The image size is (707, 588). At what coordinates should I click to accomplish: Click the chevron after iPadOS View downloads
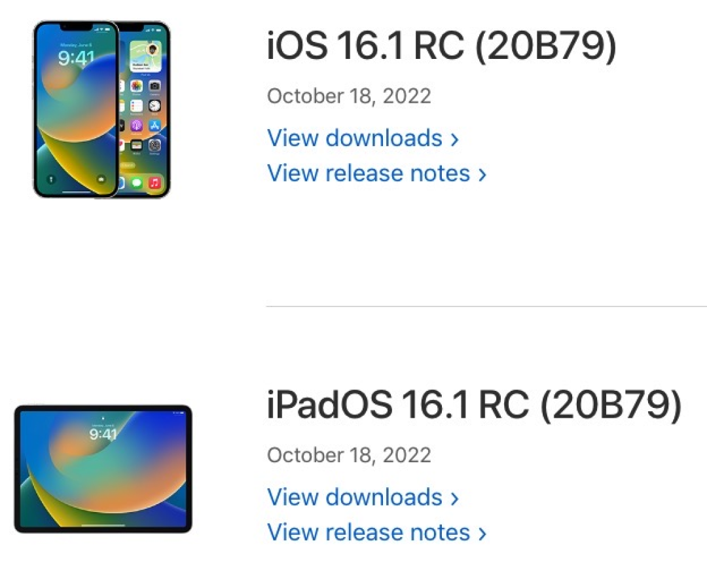(454, 497)
